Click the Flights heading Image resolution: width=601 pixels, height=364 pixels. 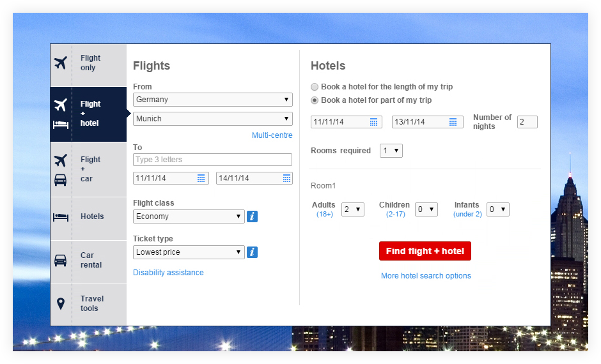pos(152,66)
